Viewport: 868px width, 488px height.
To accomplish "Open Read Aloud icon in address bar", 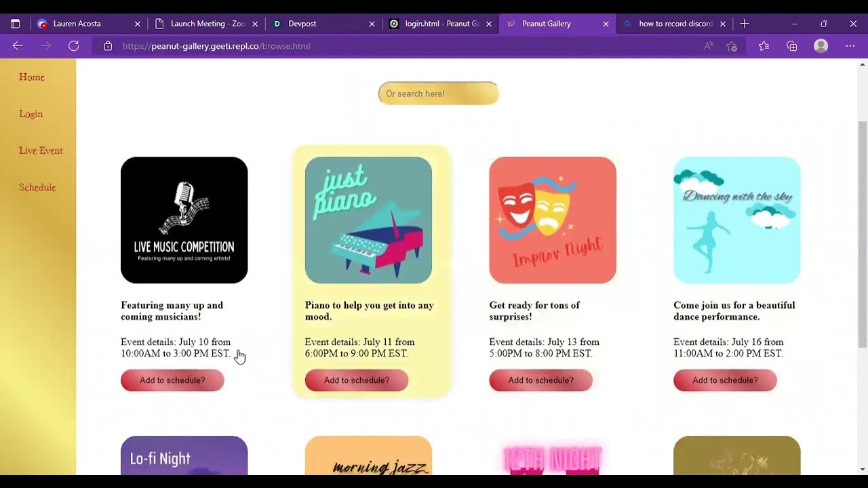I will click(x=709, y=46).
